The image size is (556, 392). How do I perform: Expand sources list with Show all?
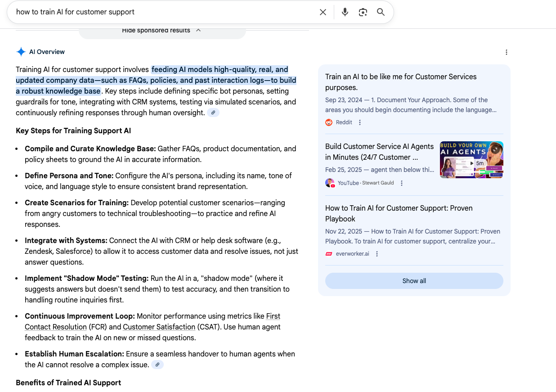[x=414, y=281]
